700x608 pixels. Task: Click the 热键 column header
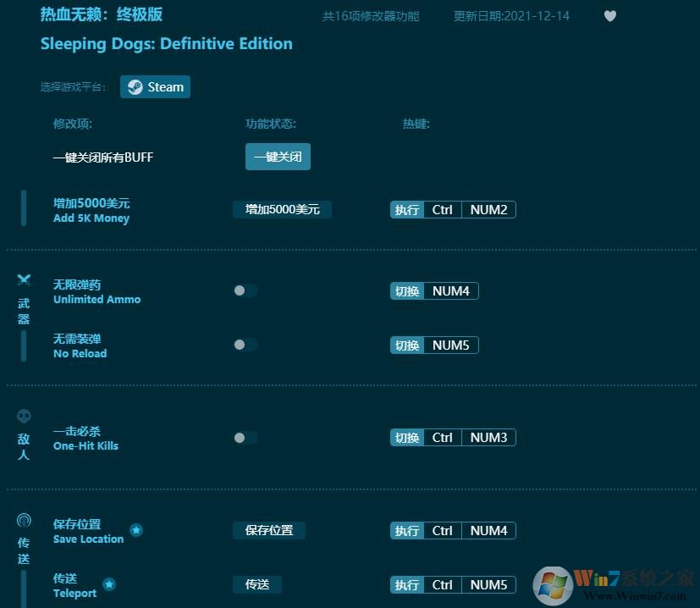[x=416, y=124]
